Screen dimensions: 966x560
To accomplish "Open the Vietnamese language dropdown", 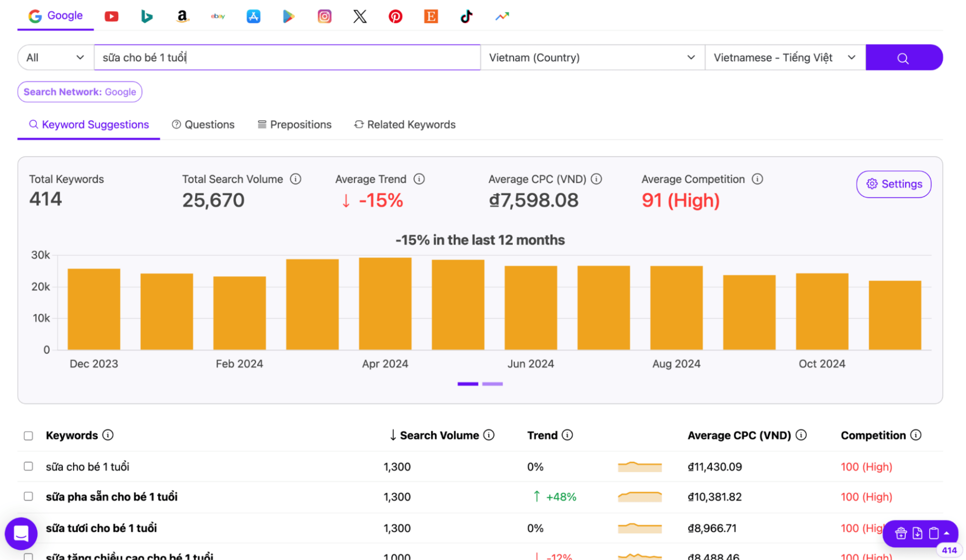I will coord(785,57).
